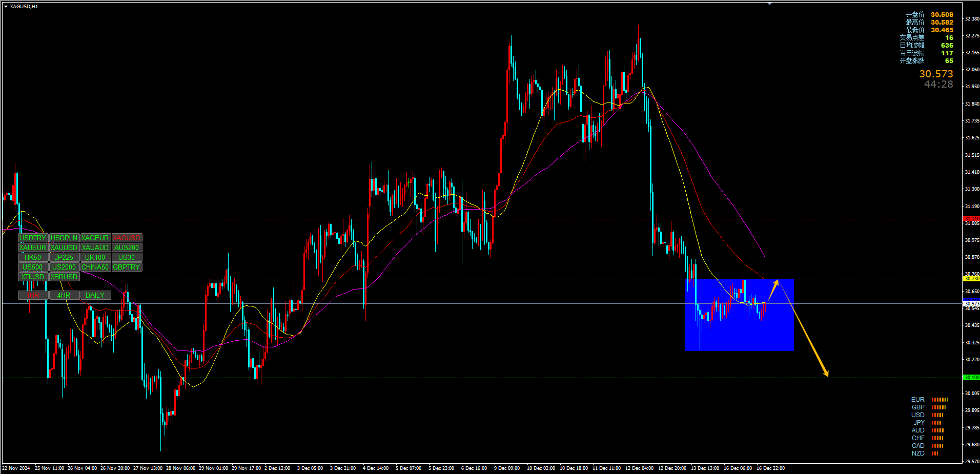This screenshot has width=980, height=475.
Task: Click the CHF strength meter row
Action: (927, 438)
